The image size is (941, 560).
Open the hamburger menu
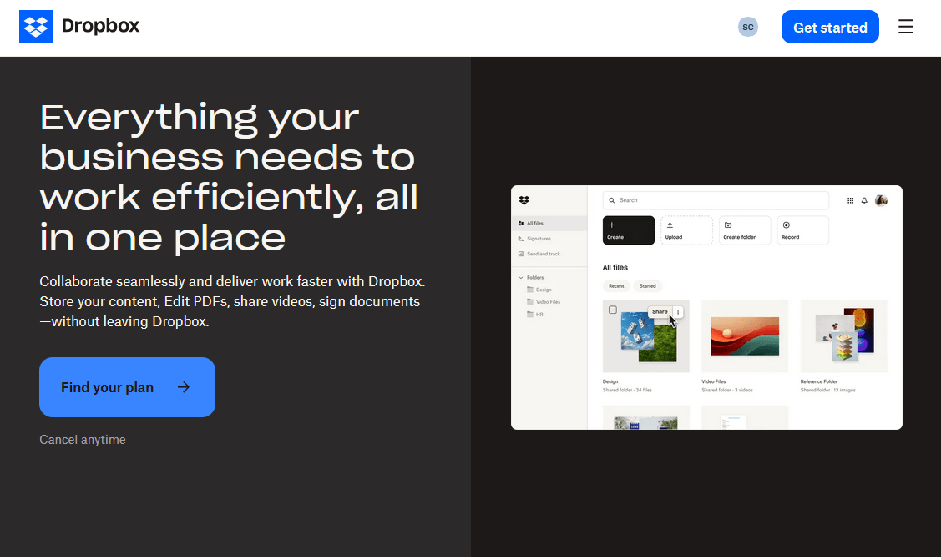pyautogui.click(x=906, y=27)
